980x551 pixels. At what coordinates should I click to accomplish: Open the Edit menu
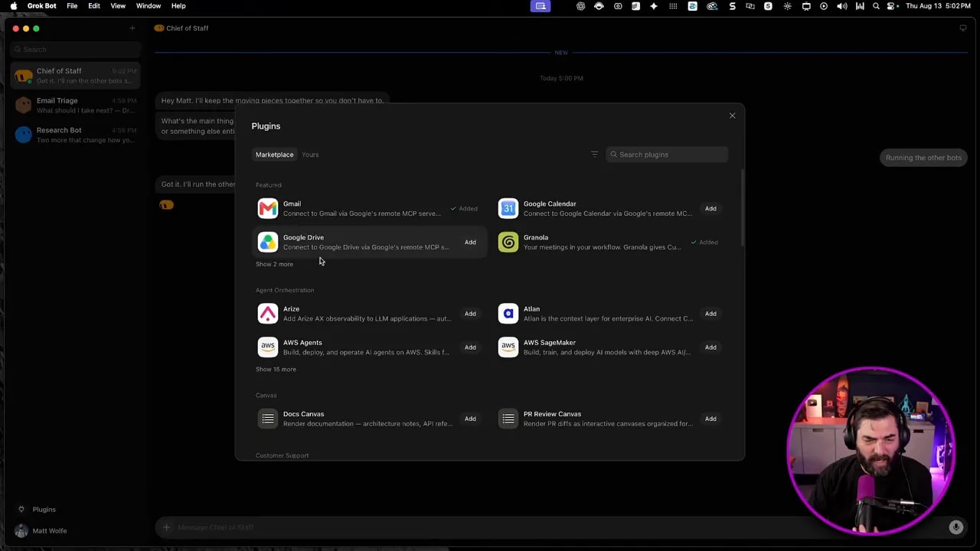(x=94, y=6)
